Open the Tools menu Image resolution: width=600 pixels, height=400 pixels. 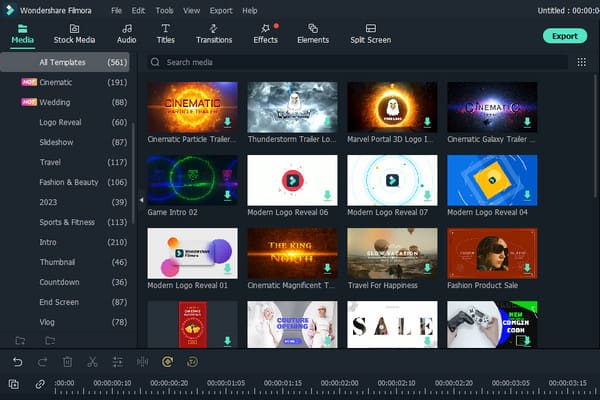point(163,10)
